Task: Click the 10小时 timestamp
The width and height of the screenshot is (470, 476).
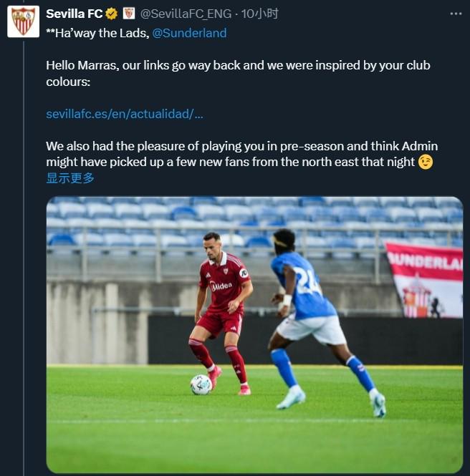Action: [259, 14]
